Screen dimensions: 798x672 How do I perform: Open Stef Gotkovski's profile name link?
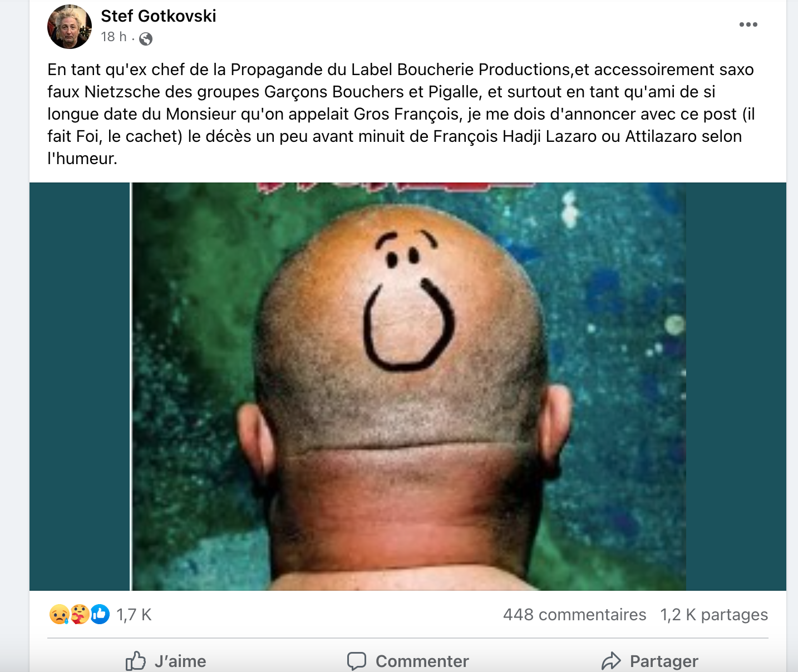(x=159, y=16)
